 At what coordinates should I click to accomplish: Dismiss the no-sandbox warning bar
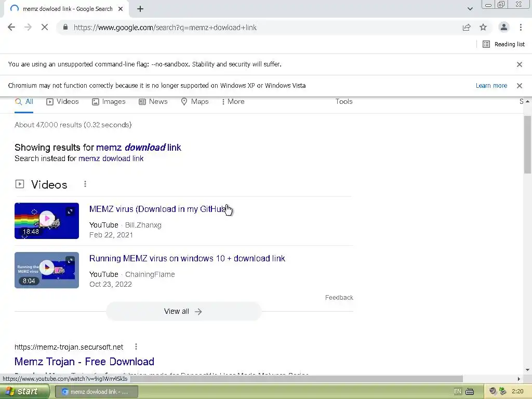tap(519, 64)
